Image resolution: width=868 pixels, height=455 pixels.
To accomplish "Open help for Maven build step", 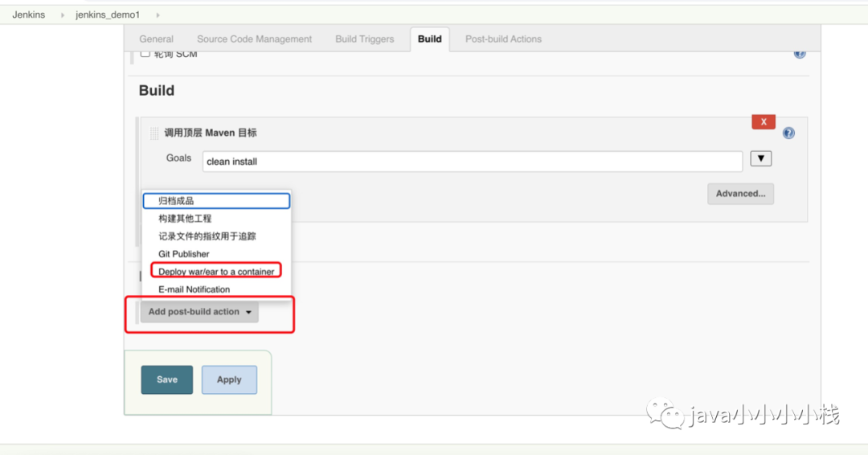I will 788,133.
